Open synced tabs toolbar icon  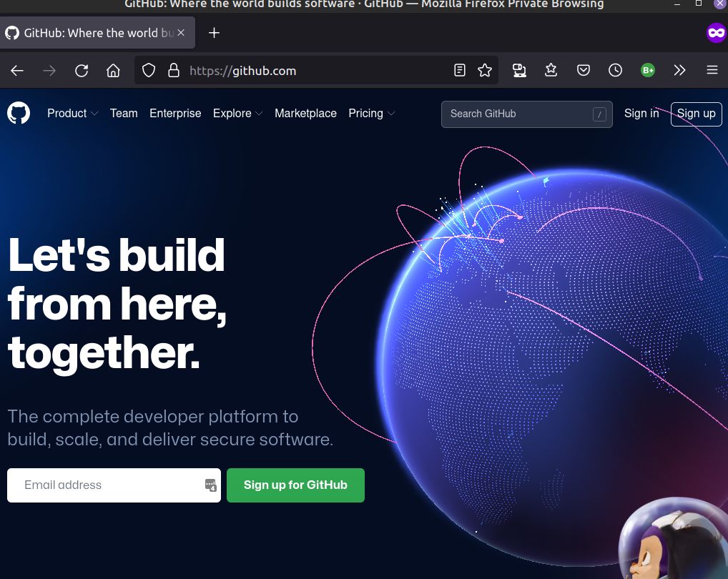[x=519, y=70]
